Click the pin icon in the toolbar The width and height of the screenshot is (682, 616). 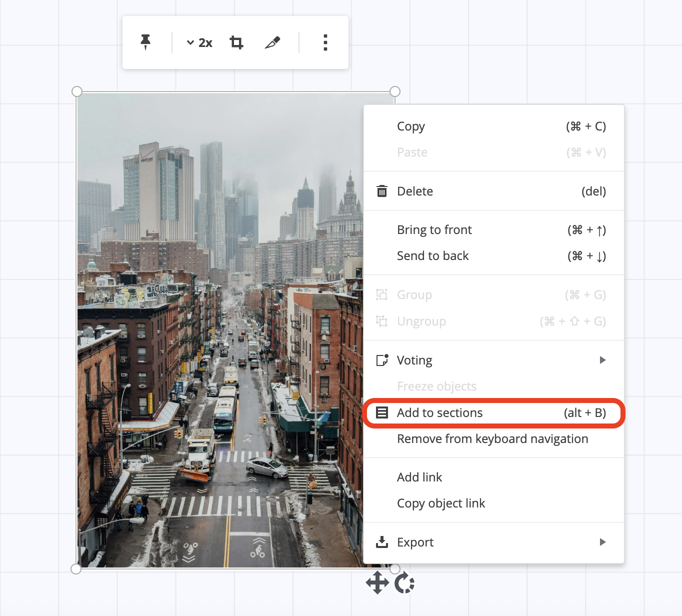146,42
